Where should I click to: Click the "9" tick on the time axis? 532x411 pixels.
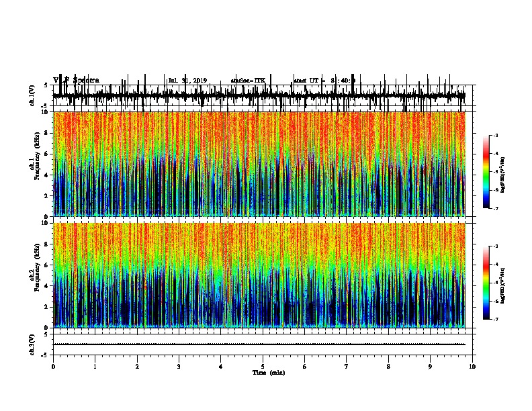(x=430, y=367)
